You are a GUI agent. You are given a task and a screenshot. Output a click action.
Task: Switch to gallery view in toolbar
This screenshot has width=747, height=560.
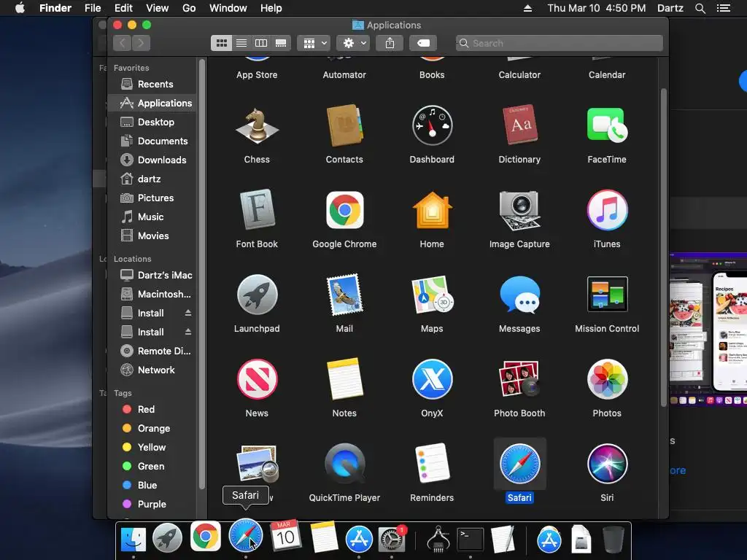281,43
